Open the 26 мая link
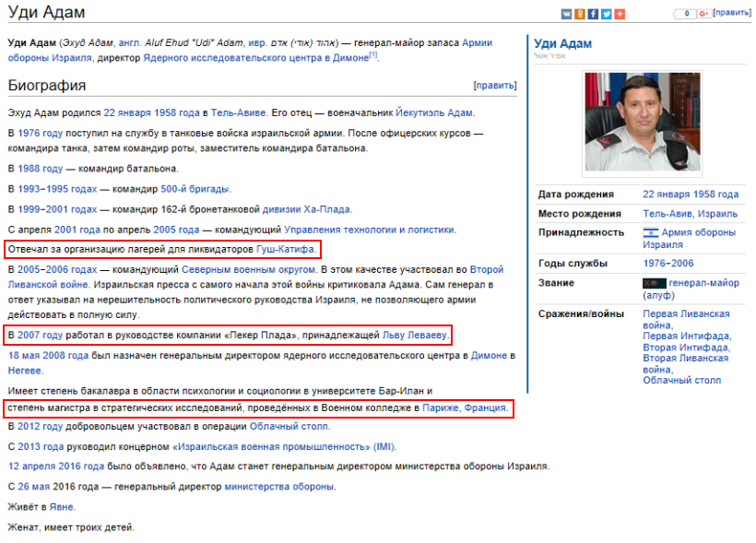This screenshot has width=756, height=543. point(34,487)
